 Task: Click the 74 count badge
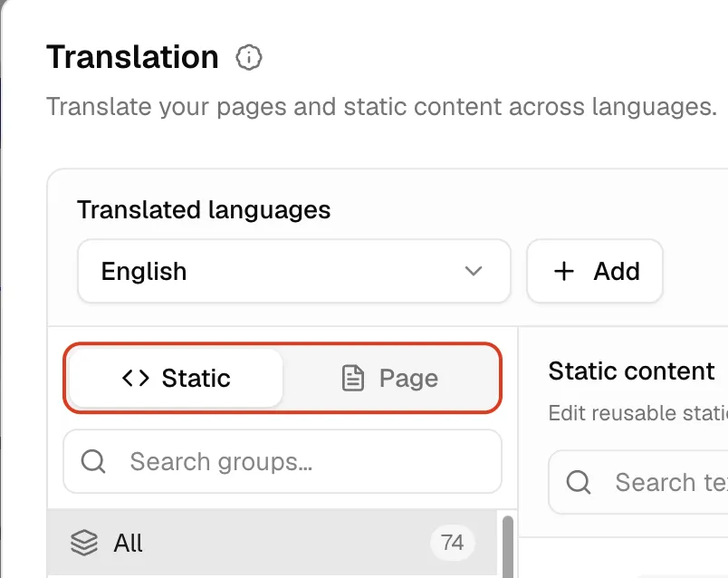(x=452, y=543)
